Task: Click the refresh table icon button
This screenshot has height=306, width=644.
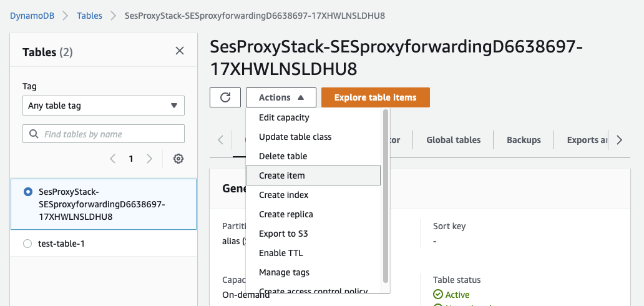Action: (x=225, y=97)
